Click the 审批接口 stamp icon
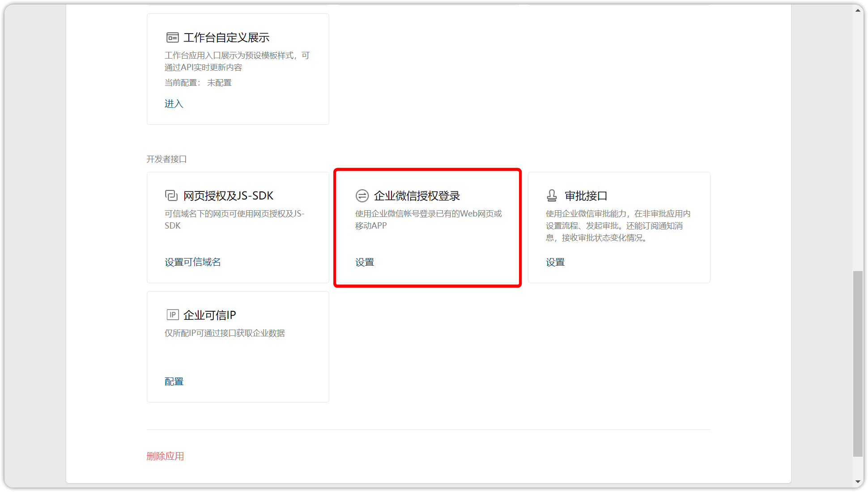 click(552, 195)
